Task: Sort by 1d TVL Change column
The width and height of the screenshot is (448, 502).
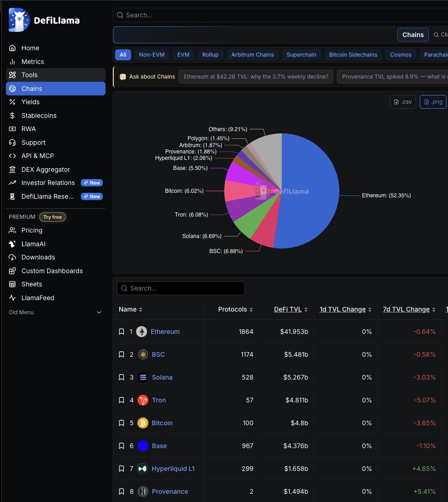Action: 345,309
